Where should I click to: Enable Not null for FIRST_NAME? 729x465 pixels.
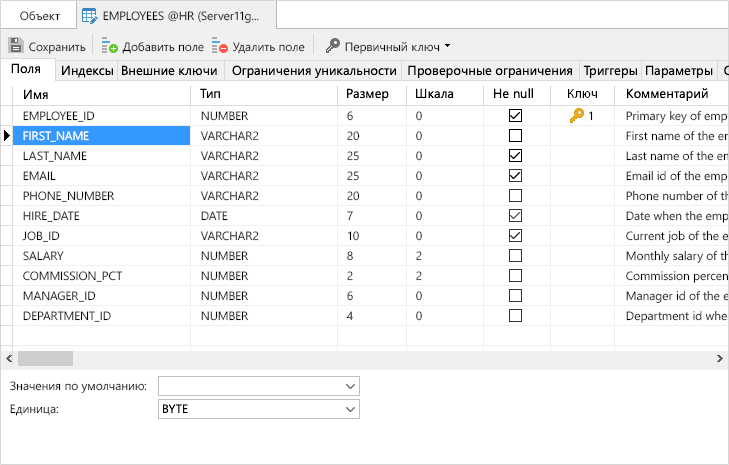pyautogui.click(x=515, y=136)
